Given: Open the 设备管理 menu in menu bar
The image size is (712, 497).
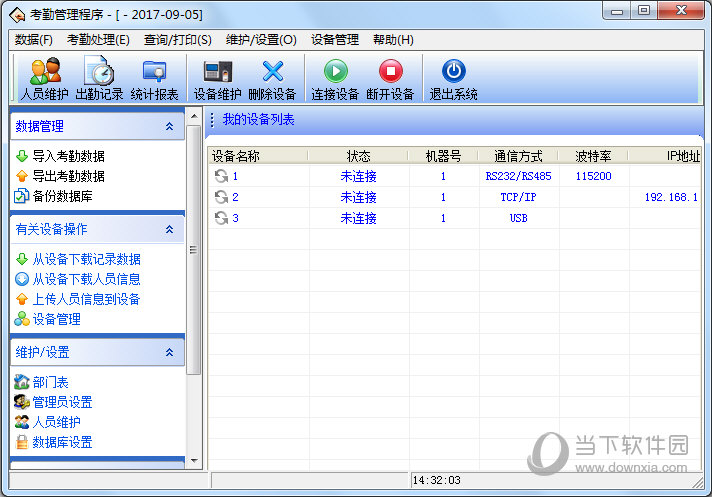Looking at the screenshot, I should [335, 40].
